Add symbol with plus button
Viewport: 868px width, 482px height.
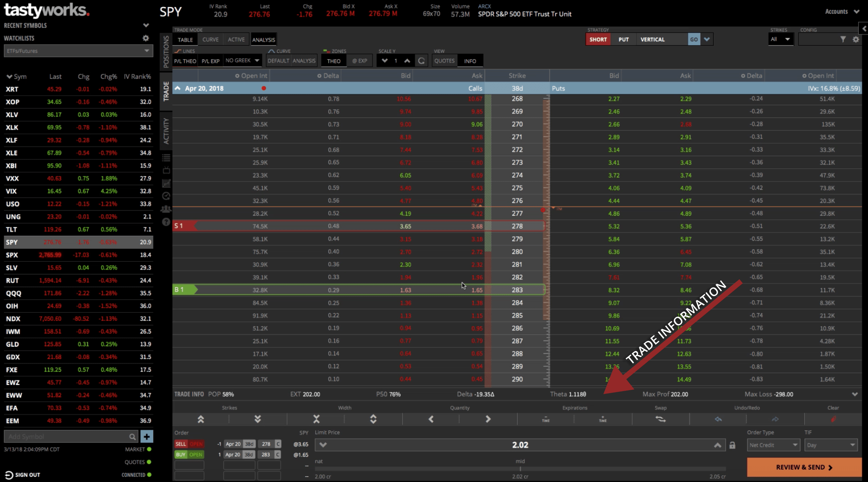tap(147, 437)
